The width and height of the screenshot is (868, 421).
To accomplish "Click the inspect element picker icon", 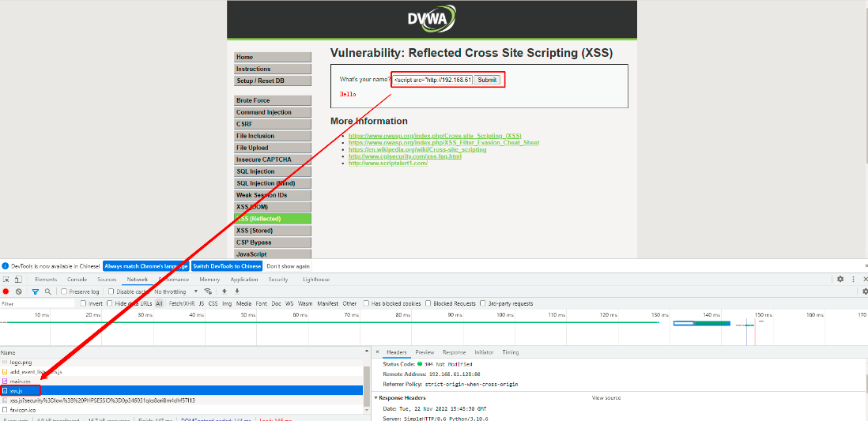I will click(x=6, y=280).
